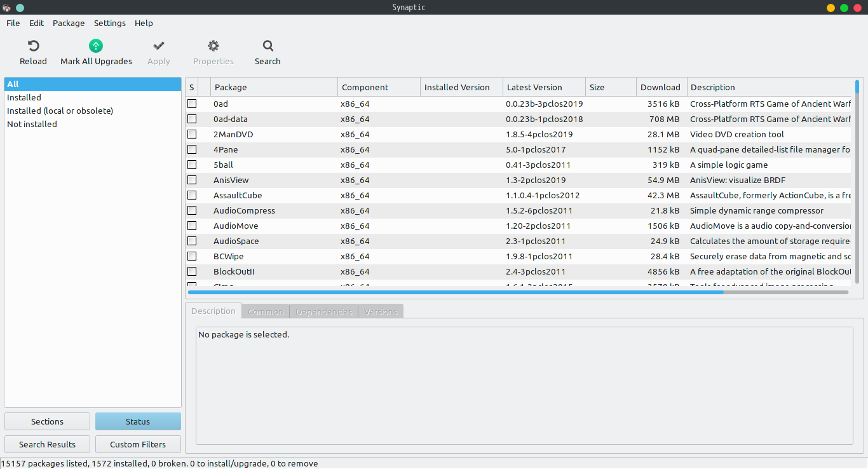Select the Installed filter
This screenshot has width=868, height=469.
click(93, 97)
